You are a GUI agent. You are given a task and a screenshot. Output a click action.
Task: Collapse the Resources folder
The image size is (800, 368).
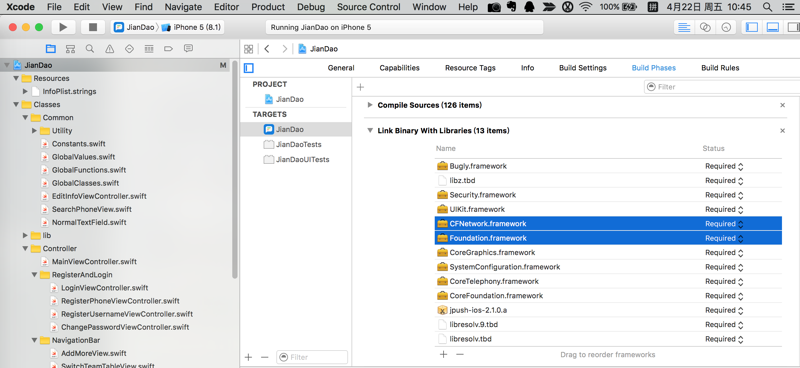[16, 79]
